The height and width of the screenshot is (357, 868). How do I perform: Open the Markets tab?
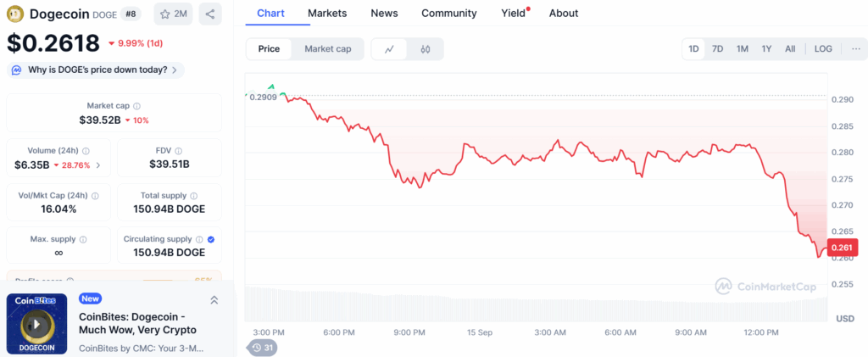coord(327,13)
